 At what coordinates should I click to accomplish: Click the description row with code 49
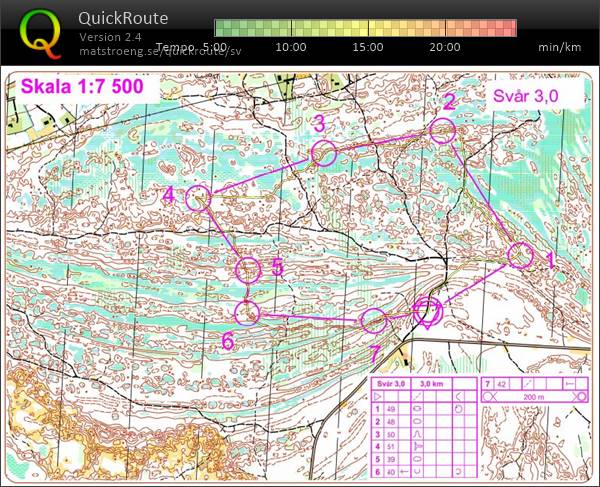coord(424,409)
